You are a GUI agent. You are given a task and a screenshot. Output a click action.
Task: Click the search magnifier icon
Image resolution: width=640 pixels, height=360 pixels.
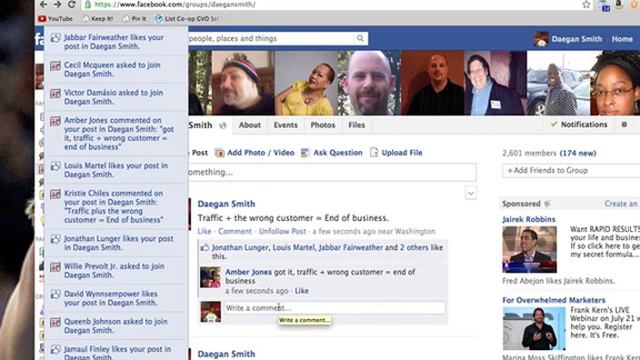click(360, 38)
